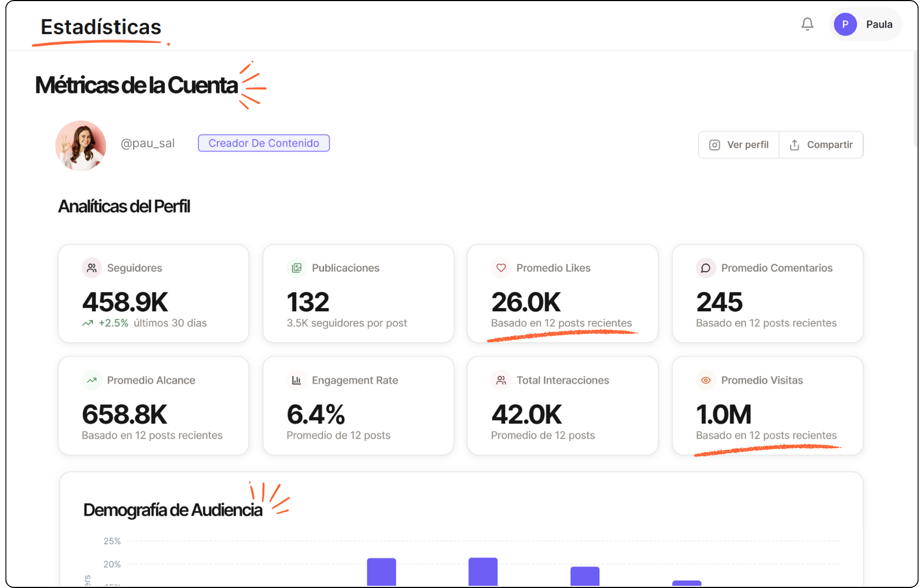Click the purple P avatar icon
The width and height of the screenshot is (924, 588).
(x=845, y=24)
